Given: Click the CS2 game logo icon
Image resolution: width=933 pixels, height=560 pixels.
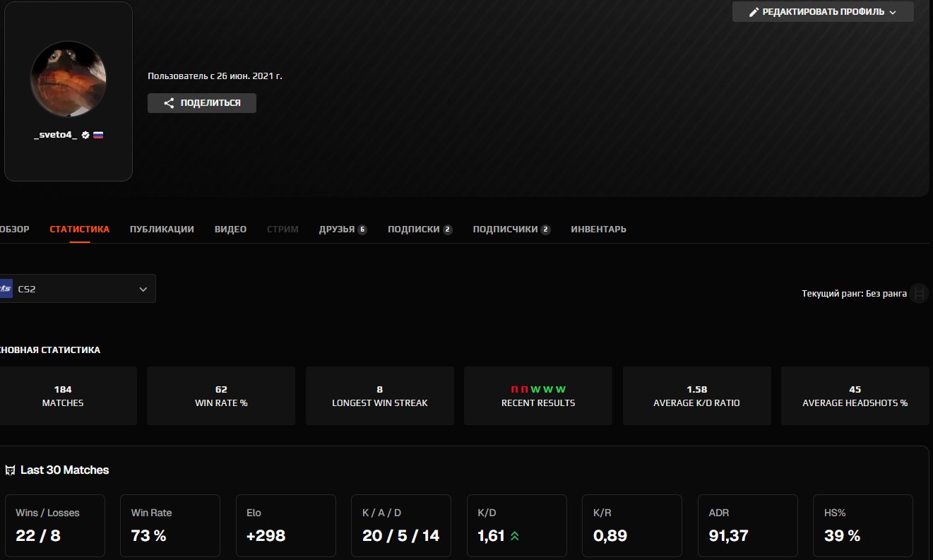Looking at the screenshot, I should point(6,289).
